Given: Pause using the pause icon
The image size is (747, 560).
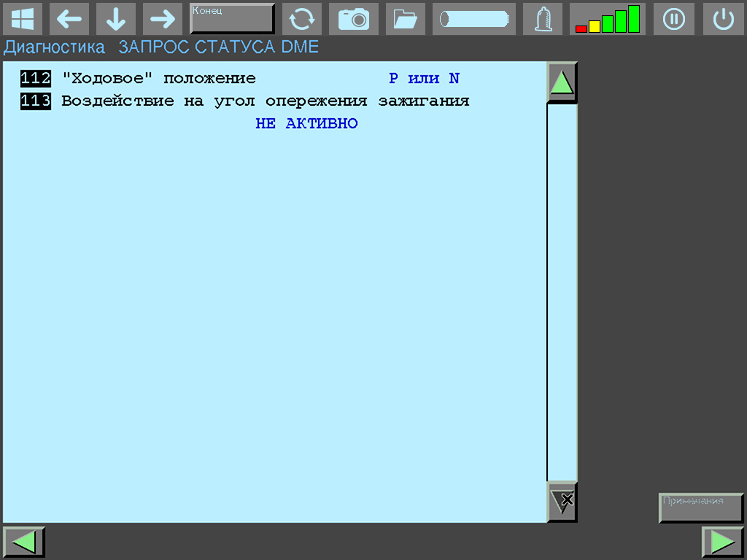Looking at the screenshot, I should 673,19.
